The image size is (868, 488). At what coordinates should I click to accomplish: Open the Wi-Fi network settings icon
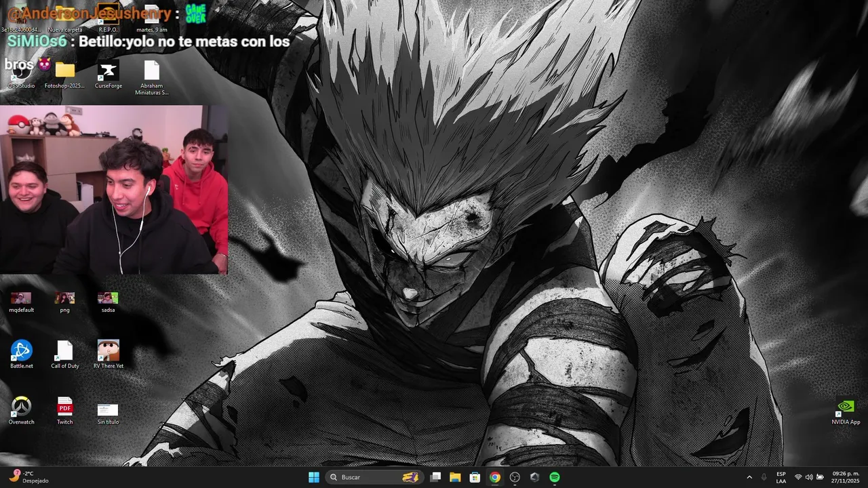798,477
